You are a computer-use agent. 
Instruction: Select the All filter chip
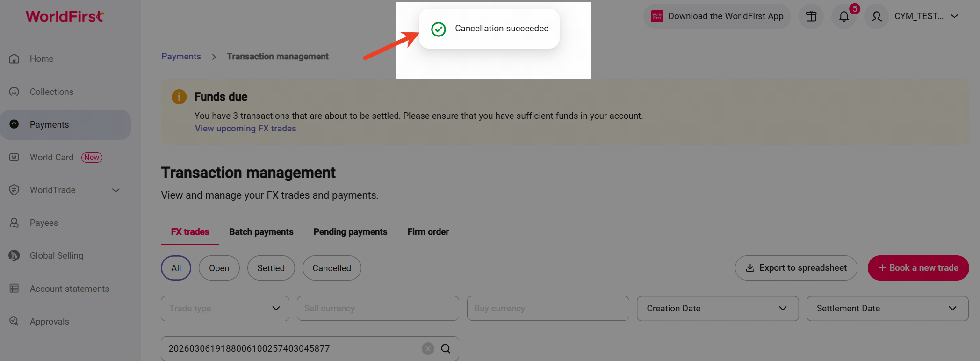click(176, 268)
